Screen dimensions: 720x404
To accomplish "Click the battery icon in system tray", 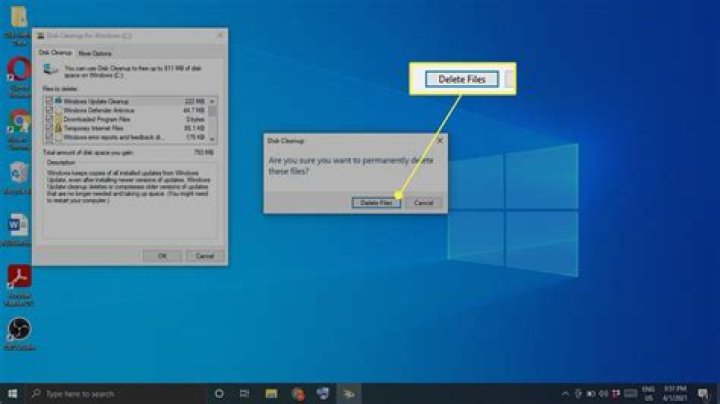I will click(x=591, y=394).
